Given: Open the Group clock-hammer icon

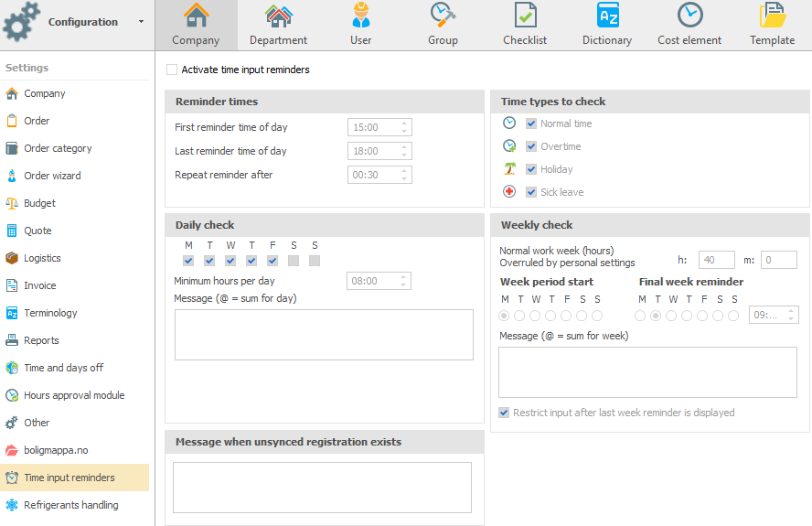Looking at the screenshot, I should pos(443,15).
